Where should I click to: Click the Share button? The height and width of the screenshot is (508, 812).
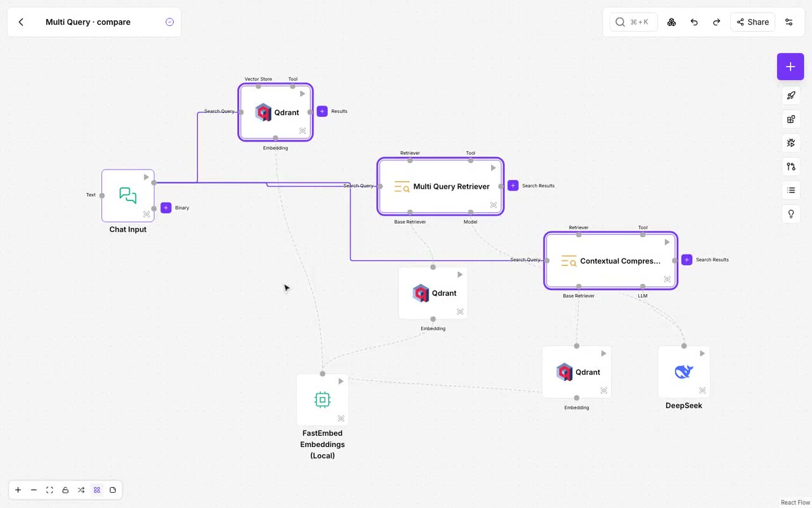click(x=753, y=22)
